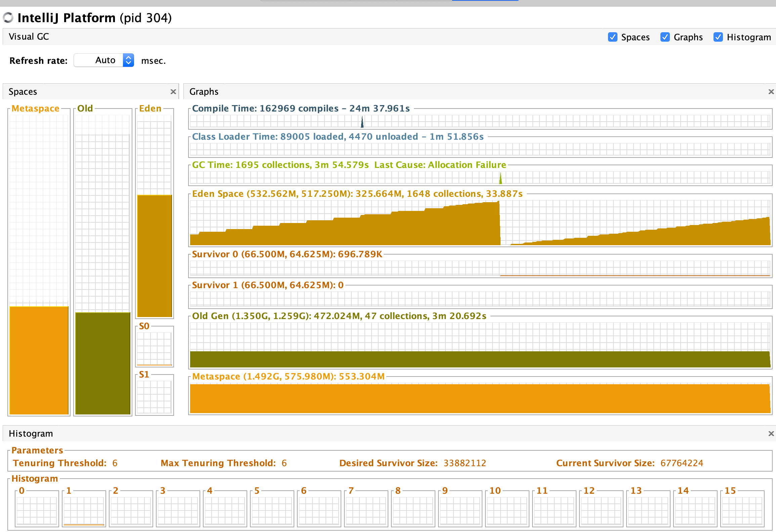Click the loading spinner icon beside IntelliJ Platform

(8, 18)
